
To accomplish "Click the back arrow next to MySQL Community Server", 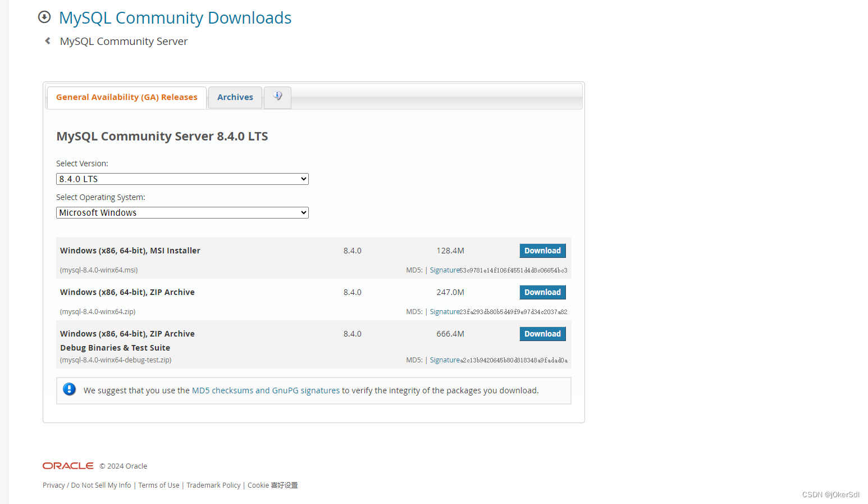I will (48, 41).
